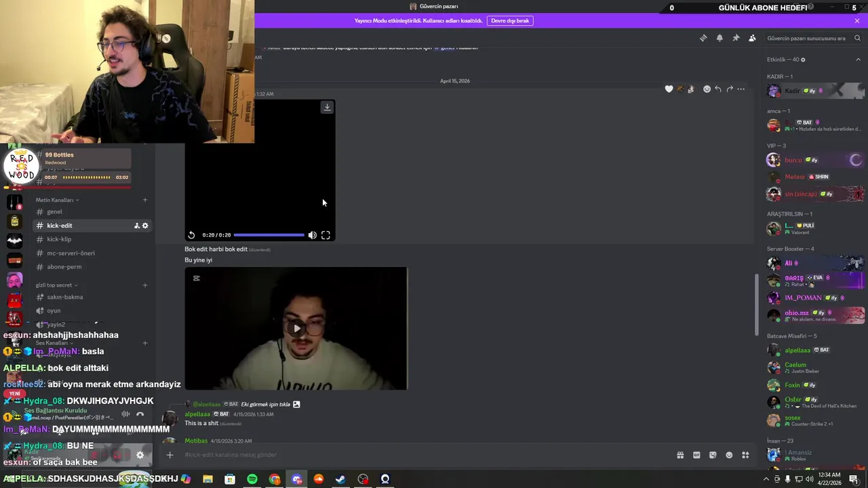Open member Meteor in member list
This screenshot has width=868, height=488.
coord(815,177)
